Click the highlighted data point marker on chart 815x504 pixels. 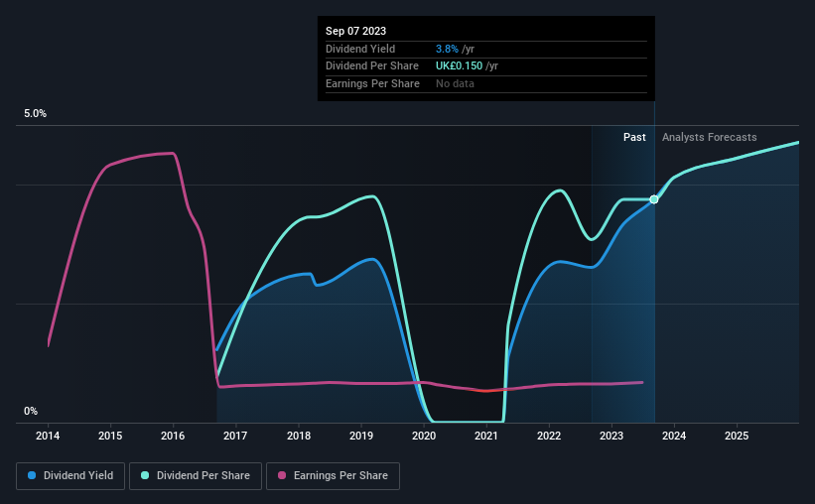(x=654, y=199)
